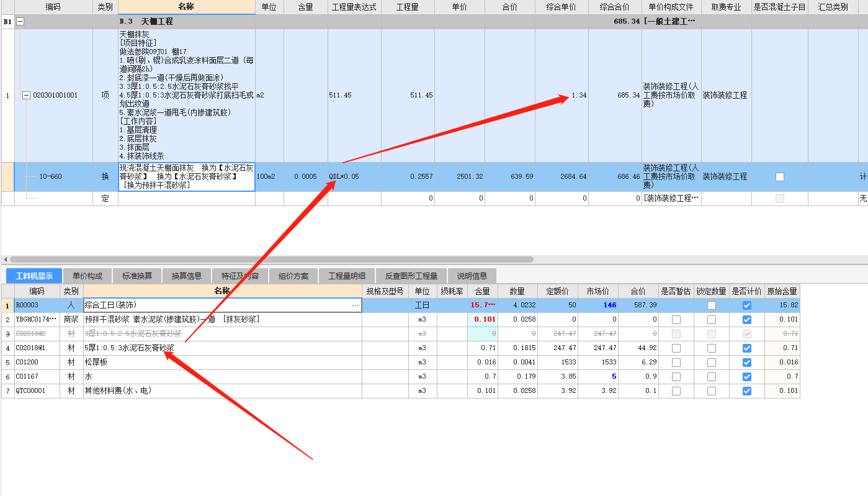Collapse item 020301001001 tree node
Screen dimensions: 868x496
pos(26,96)
